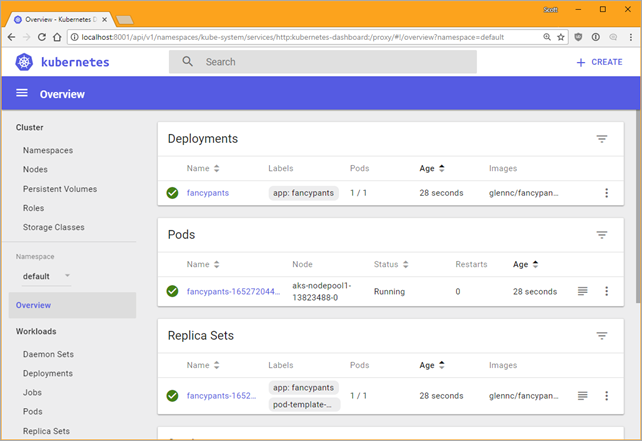Sort Pods by Status
Viewport: 642px width, 441px height.
[x=391, y=264]
